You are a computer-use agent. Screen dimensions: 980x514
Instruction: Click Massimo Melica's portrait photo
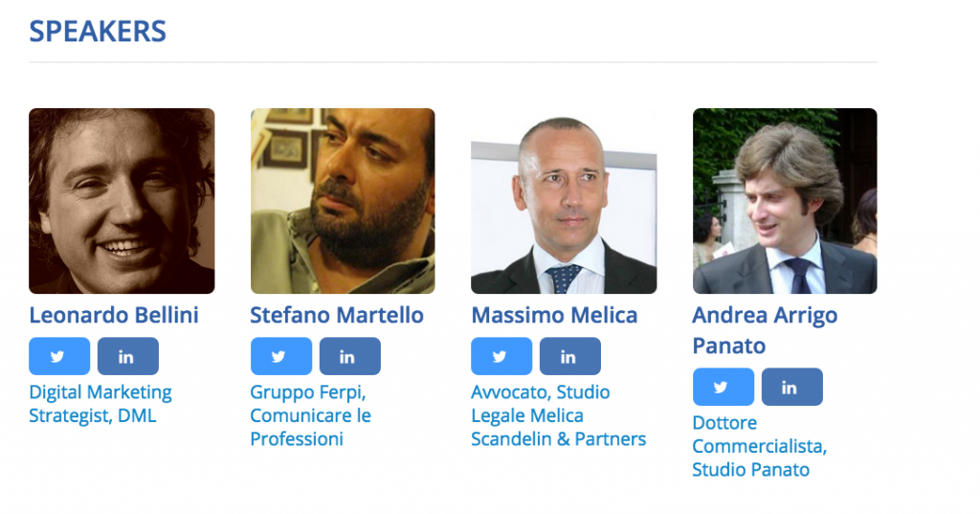tap(564, 201)
